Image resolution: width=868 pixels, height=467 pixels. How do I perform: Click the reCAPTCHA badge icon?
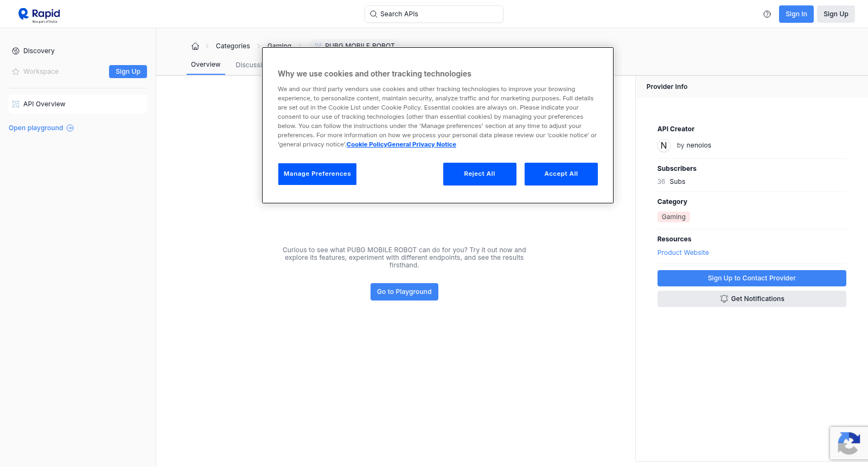849,443
